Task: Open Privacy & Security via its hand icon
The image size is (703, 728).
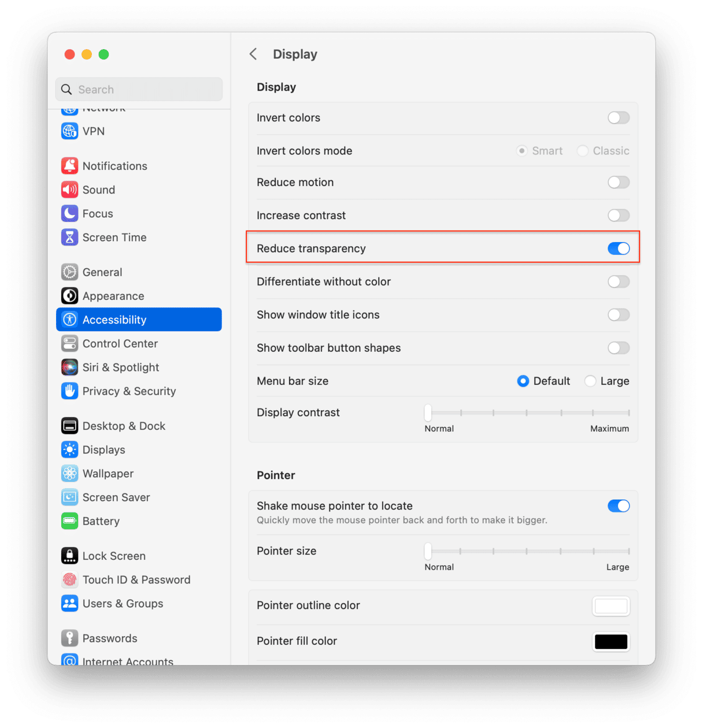Action: 69,391
